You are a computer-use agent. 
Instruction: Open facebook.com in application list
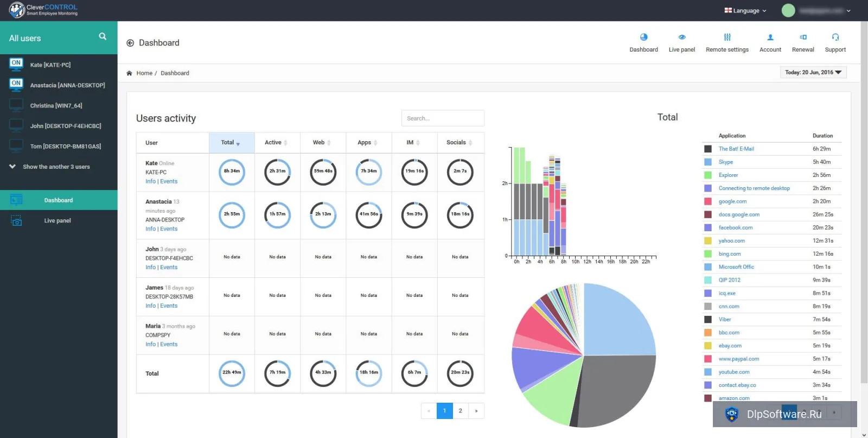(736, 227)
